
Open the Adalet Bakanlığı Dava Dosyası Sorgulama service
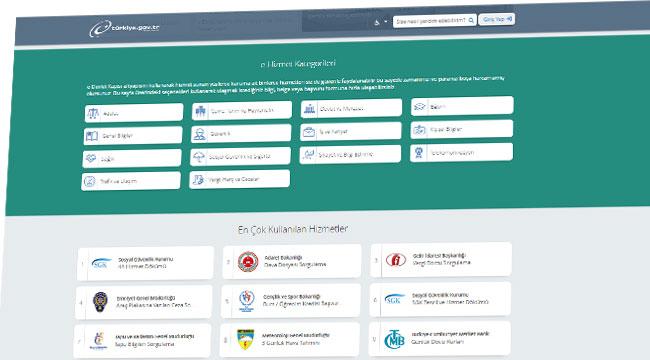[292, 261]
